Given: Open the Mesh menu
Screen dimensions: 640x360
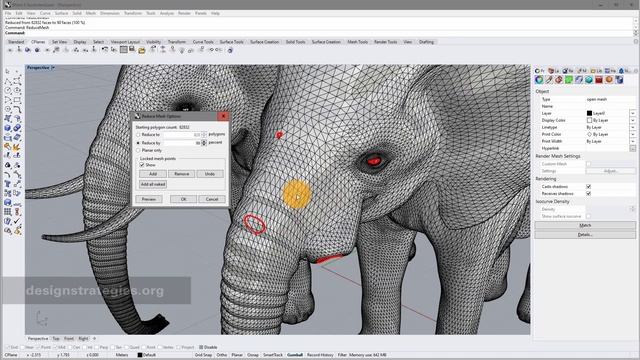Looking at the screenshot, I should (x=91, y=13).
